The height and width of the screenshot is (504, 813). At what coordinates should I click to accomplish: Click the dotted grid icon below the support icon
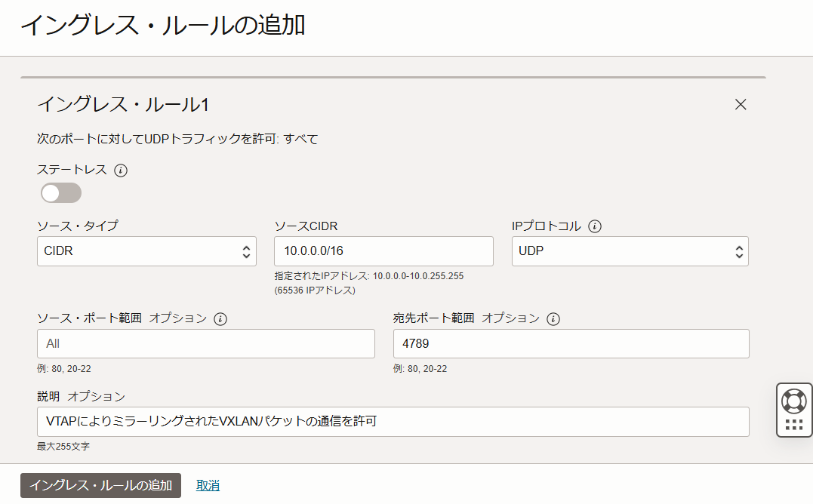[x=794, y=426]
